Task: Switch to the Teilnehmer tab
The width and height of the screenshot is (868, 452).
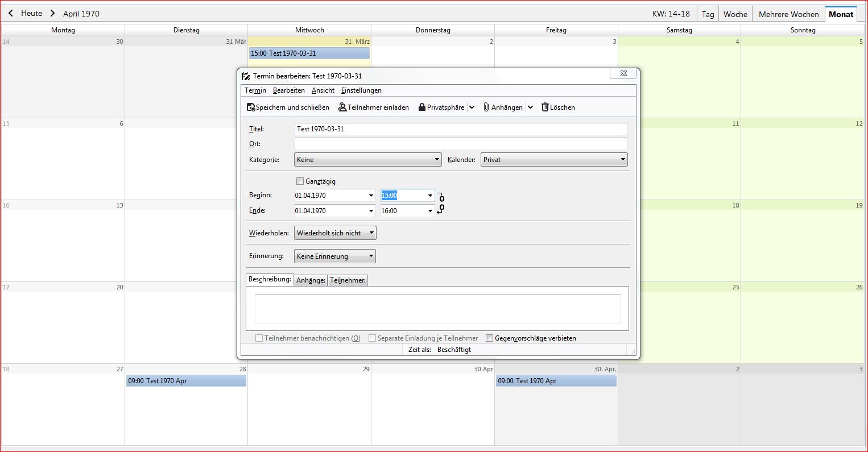Action: pos(348,280)
